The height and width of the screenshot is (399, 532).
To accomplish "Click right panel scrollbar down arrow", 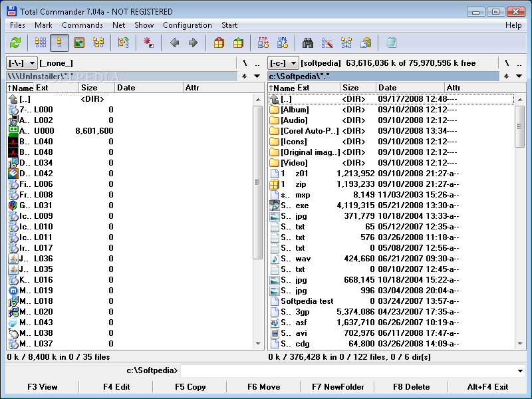I will pos(520,344).
